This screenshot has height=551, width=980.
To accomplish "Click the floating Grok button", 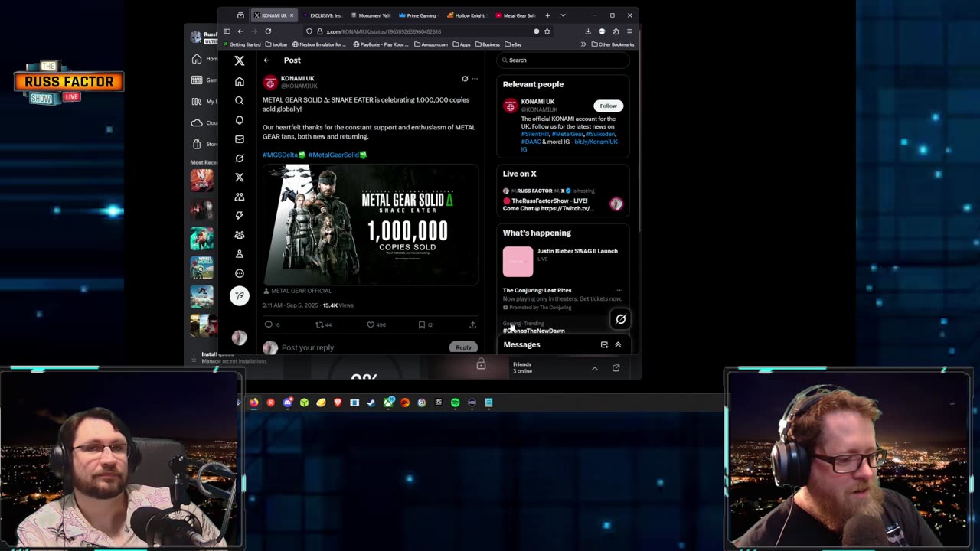I will [x=621, y=319].
